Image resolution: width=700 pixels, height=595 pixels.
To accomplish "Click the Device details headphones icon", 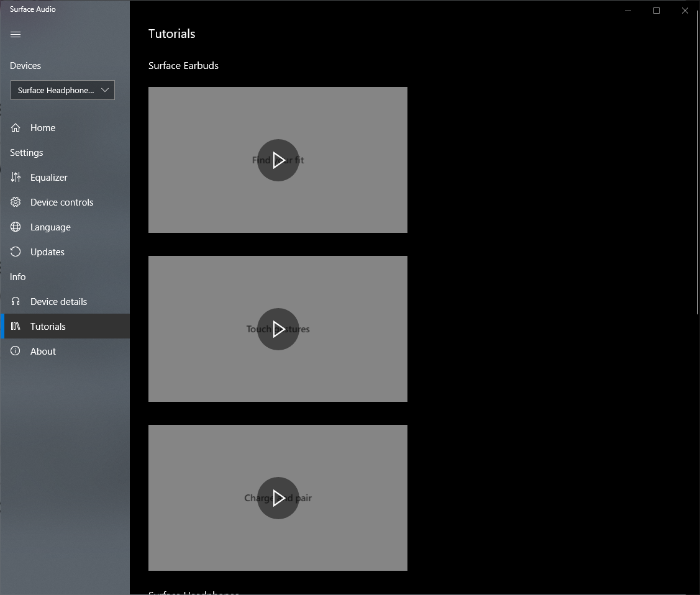I will click(16, 302).
